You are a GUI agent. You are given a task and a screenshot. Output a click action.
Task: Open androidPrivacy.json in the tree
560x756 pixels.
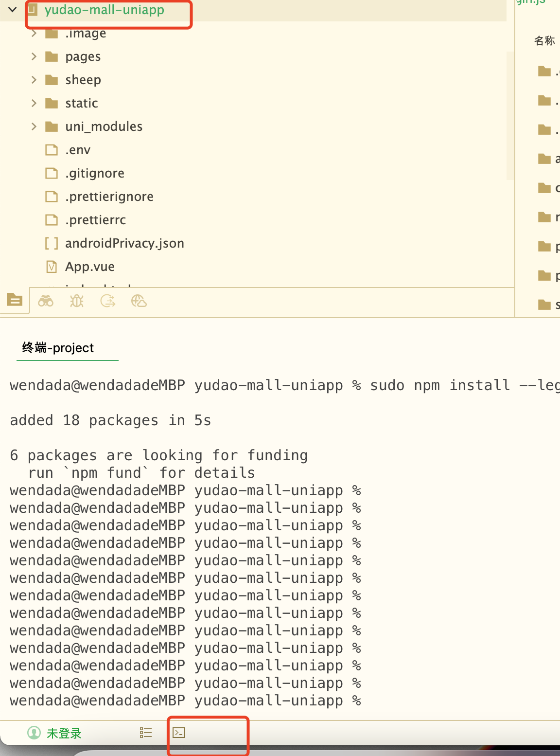pyautogui.click(x=124, y=243)
